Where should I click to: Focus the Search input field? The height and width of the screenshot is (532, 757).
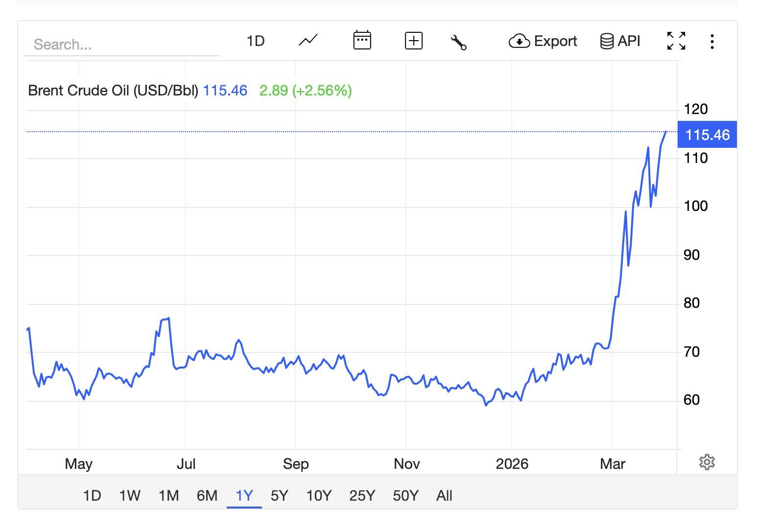coord(122,45)
